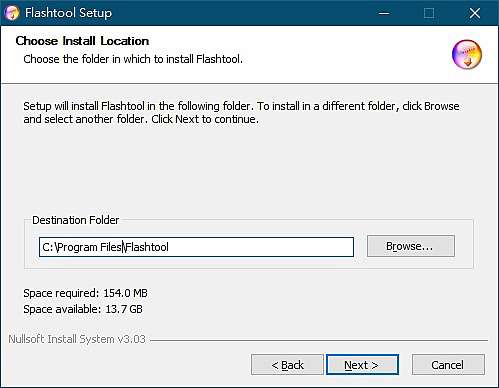Click the 'Flashtool Setup' window title text
Screen dimensions: 499x388
pyautogui.click(x=68, y=13)
